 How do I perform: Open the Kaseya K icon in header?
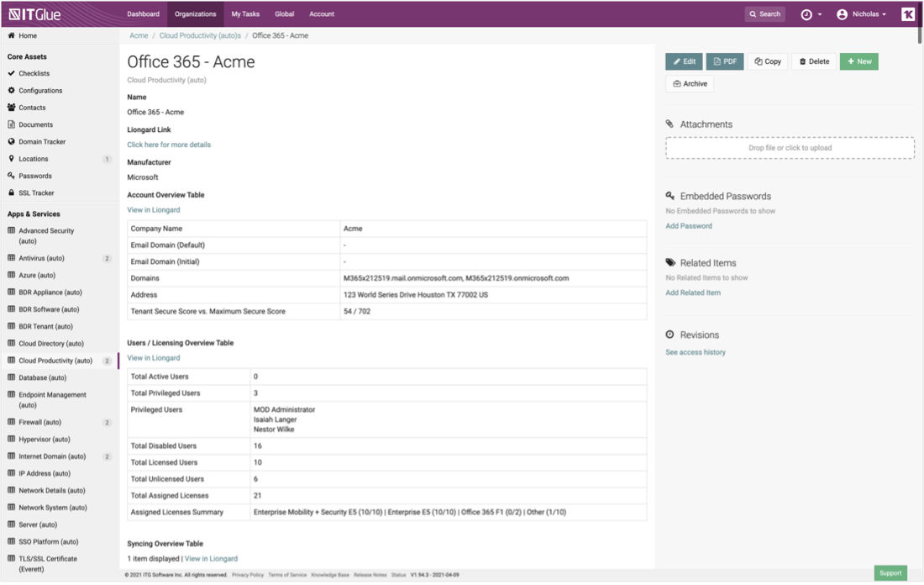tap(908, 14)
